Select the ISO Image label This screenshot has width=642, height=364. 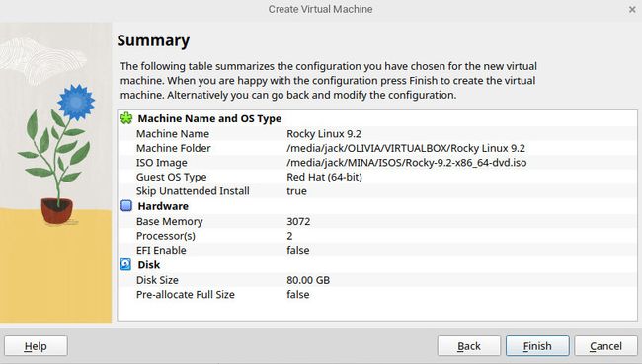pyautogui.click(x=161, y=163)
